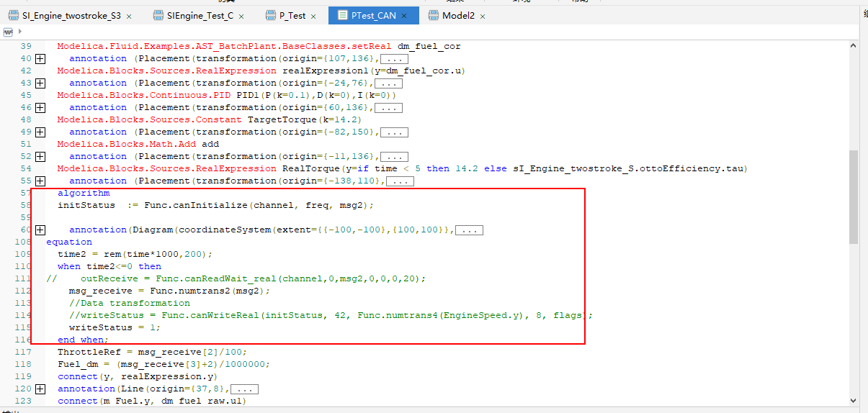
Task: Switch to the SIEngine_Test_C tab
Action: (x=200, y=15)
